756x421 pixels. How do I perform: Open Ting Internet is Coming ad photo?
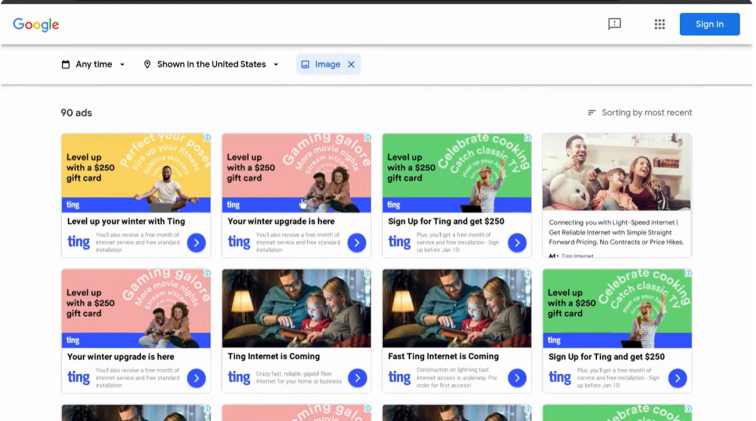297,308
